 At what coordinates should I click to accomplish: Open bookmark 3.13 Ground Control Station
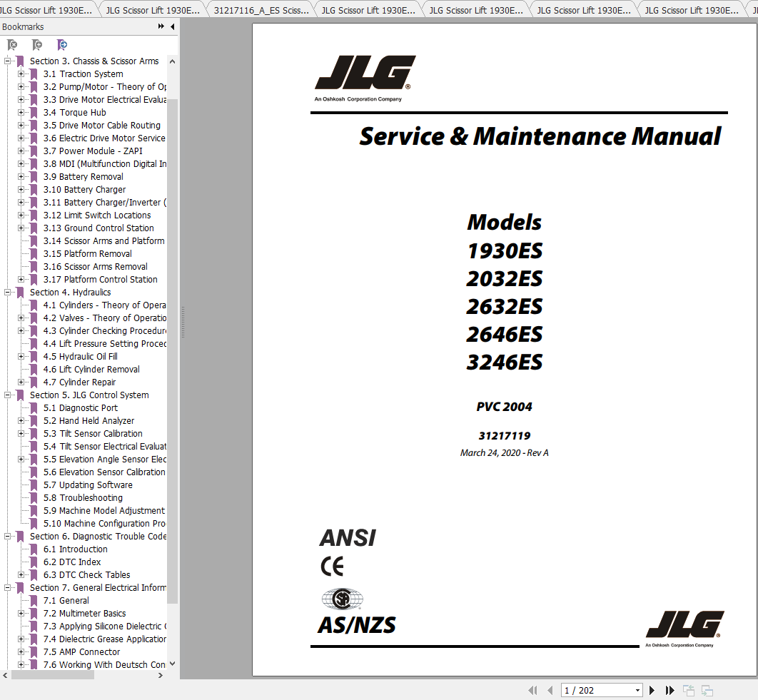click(x=98, y=228)
